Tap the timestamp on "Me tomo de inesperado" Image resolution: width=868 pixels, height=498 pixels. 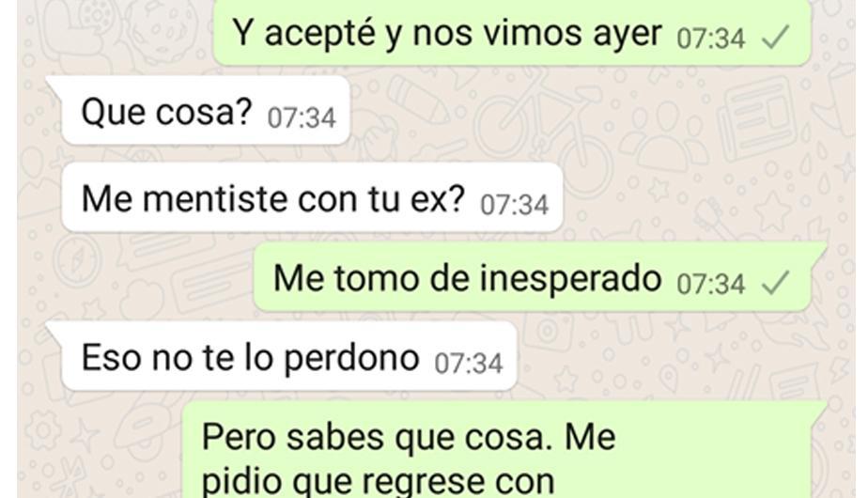click(711, 284)
